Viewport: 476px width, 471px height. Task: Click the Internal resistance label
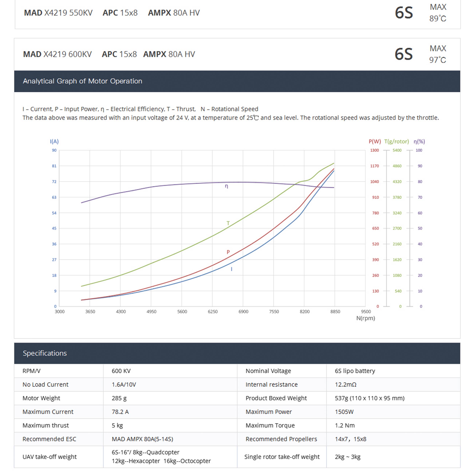point(272,384)
